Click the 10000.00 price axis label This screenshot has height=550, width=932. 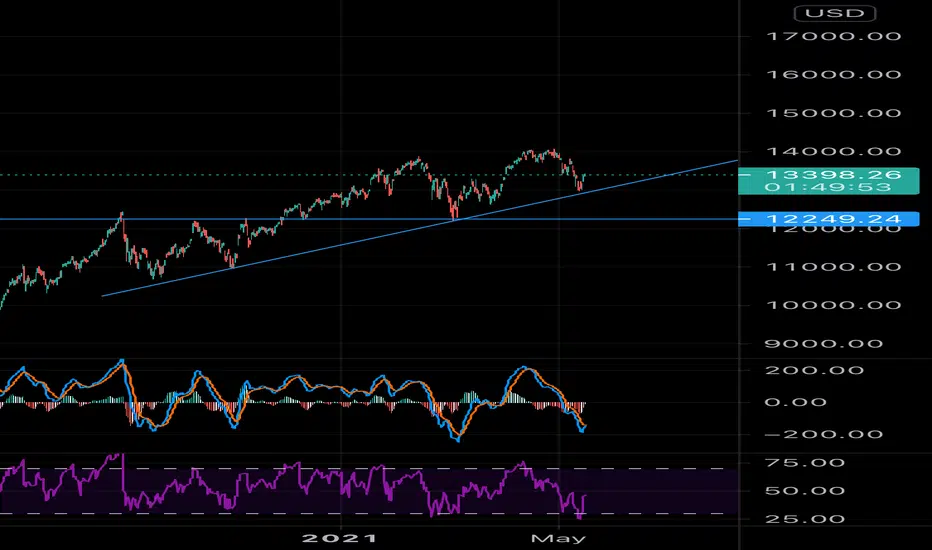(x=833, y=305)
